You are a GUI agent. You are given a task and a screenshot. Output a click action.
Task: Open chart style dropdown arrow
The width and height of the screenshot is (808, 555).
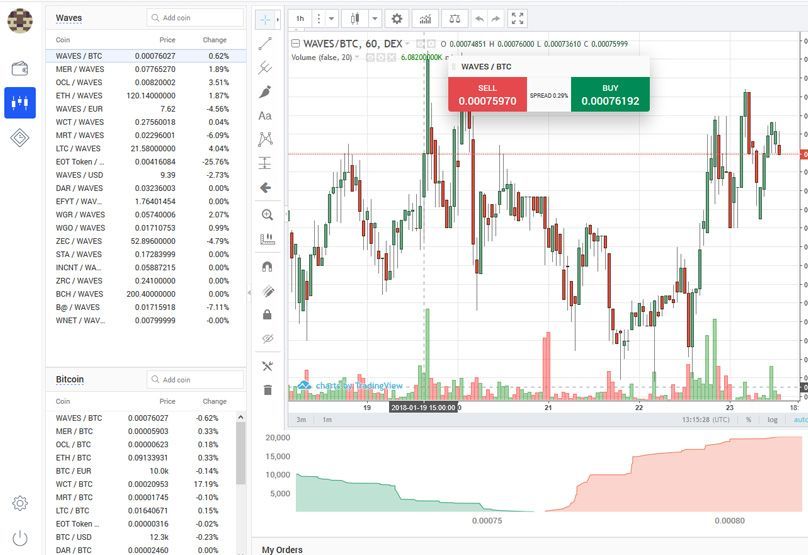pos(375,19)
